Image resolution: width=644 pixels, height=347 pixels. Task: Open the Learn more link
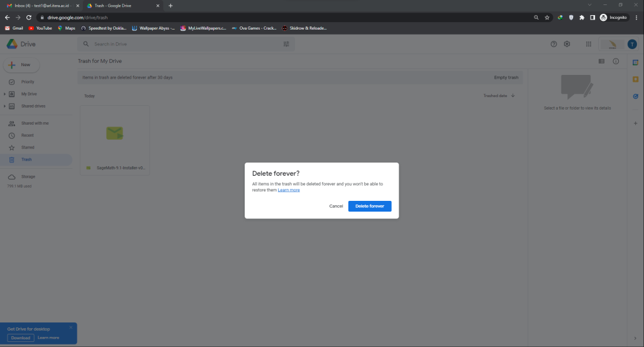click(x=289, y=190)
